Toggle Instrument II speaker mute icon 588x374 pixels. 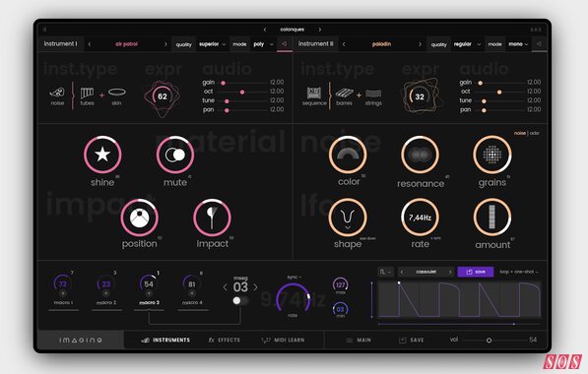tap(539, 44)
